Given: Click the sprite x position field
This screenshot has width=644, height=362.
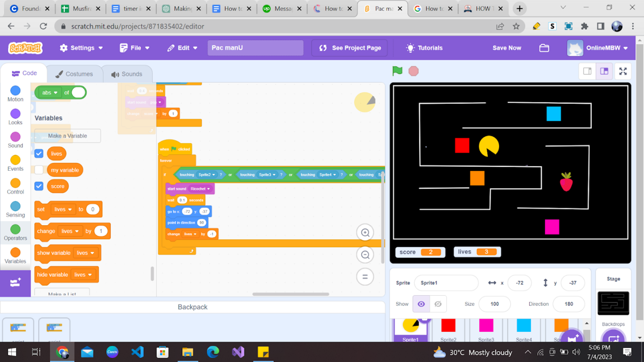Looking at the screenshot, I should click(520, 283).
